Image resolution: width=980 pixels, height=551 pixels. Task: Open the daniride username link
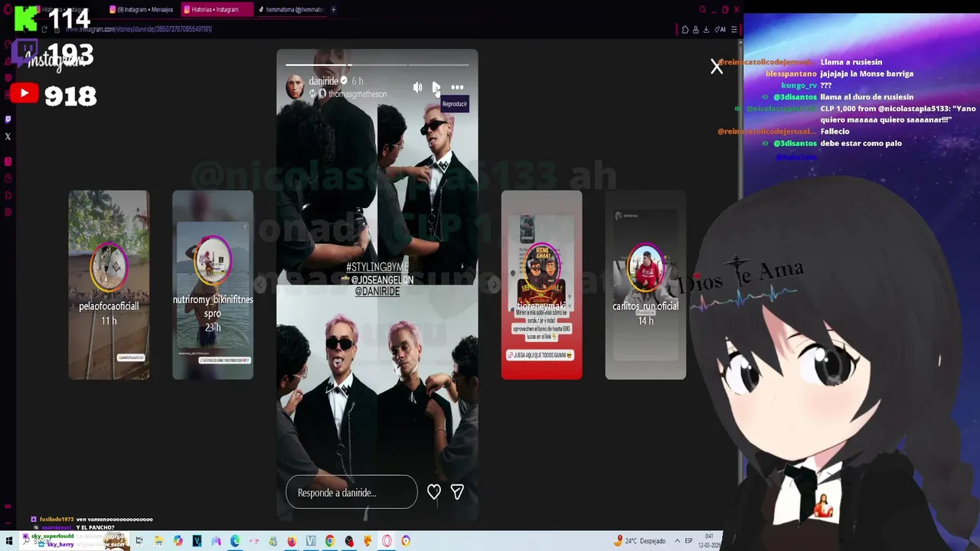tap(323, 81)
